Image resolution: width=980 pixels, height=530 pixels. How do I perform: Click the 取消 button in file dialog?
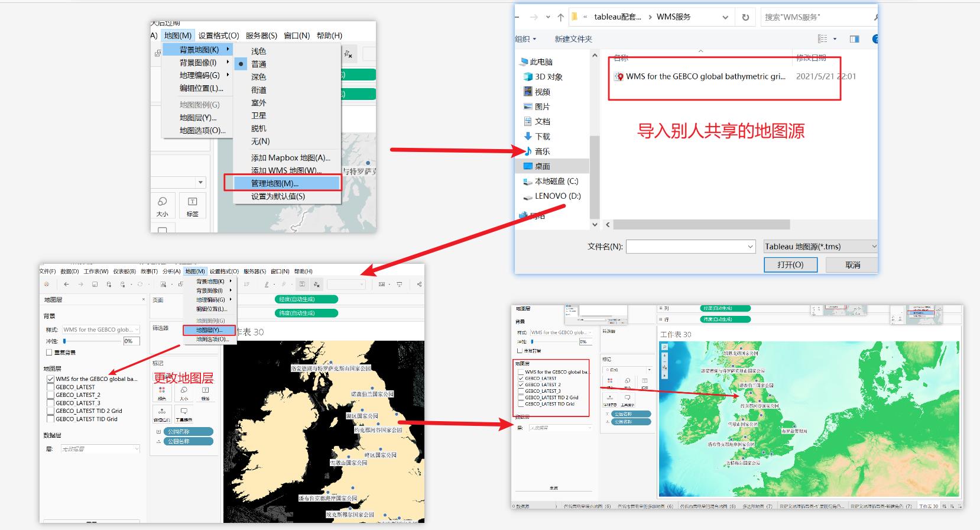click(x=852, y=265)
